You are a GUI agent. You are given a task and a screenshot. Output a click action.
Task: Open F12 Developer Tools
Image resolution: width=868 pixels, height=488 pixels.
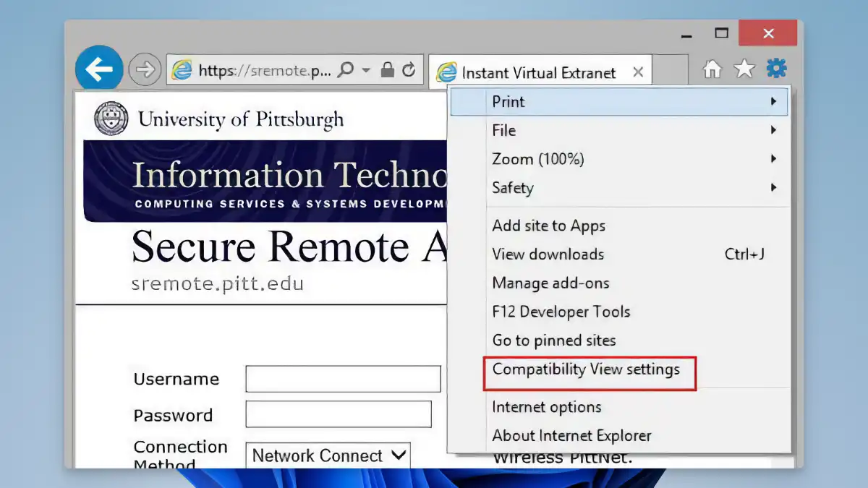561,312
